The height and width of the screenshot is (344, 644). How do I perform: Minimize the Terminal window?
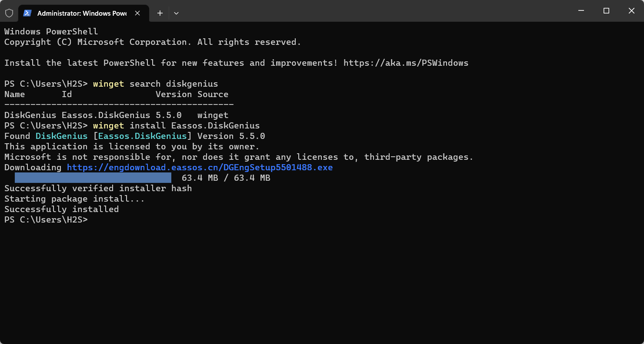581,11
